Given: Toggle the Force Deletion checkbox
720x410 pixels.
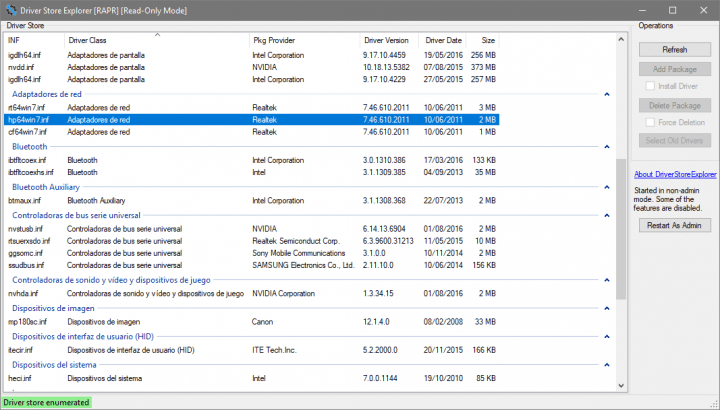Looking at the screenshot, I should click(650, 123).
